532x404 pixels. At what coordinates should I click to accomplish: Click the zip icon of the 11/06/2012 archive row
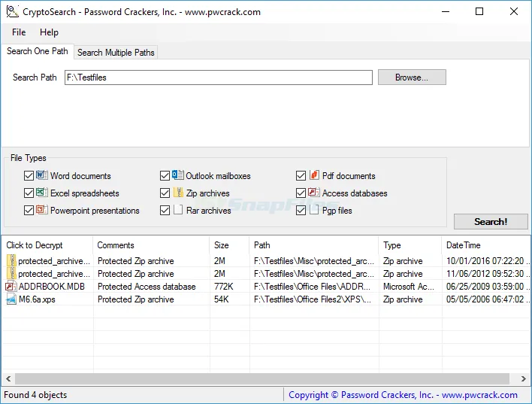[11, 274]
